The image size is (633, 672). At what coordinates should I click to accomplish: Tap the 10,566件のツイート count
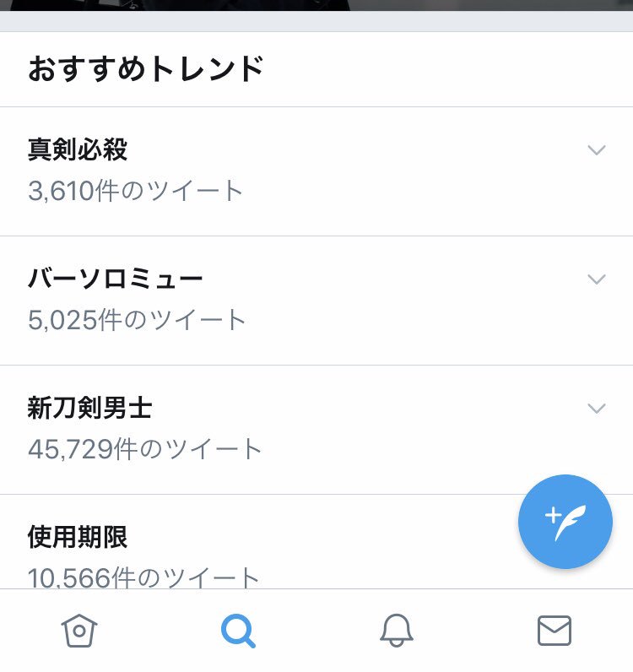pyautogui.click(x=143, y=577)
